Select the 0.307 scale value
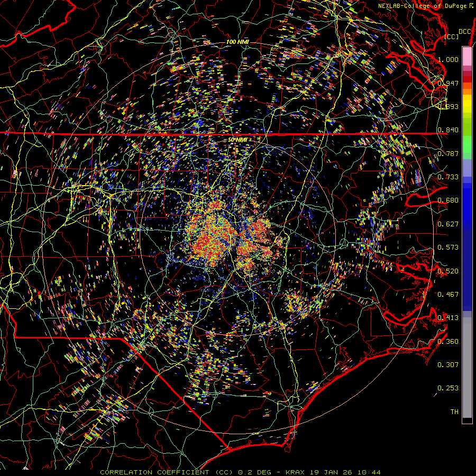This screenshot has height=476, width=476. (448, 364)
